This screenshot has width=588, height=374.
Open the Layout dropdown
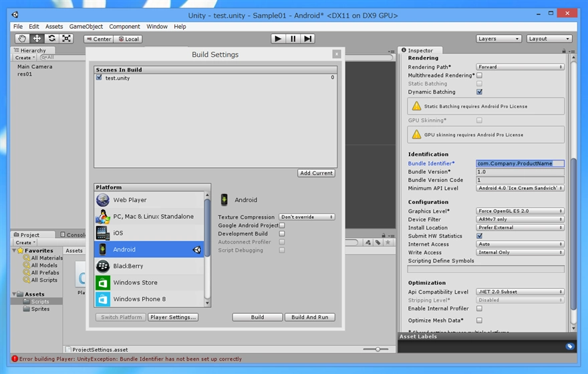(549, 39)
